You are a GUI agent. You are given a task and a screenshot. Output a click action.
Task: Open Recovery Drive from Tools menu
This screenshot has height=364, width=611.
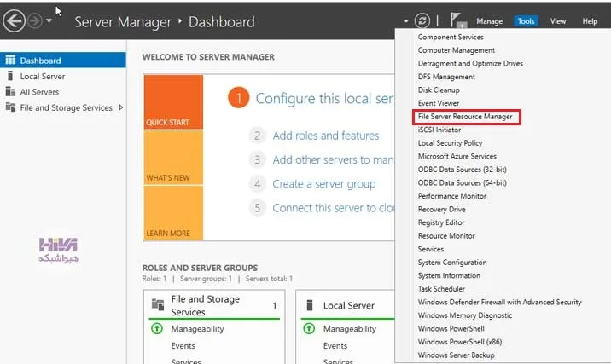441,209
